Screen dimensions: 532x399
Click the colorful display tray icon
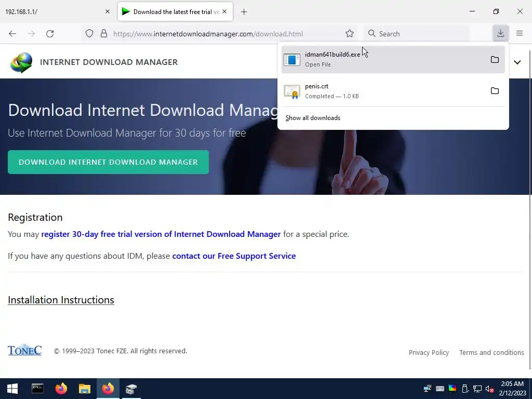[453, 389]
